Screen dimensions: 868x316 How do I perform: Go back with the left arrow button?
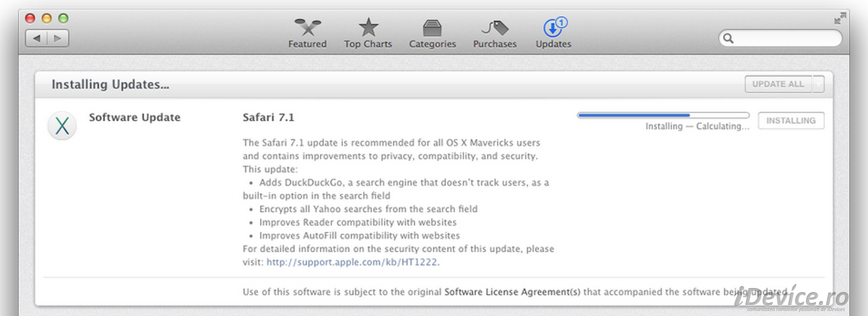point(37,38)
